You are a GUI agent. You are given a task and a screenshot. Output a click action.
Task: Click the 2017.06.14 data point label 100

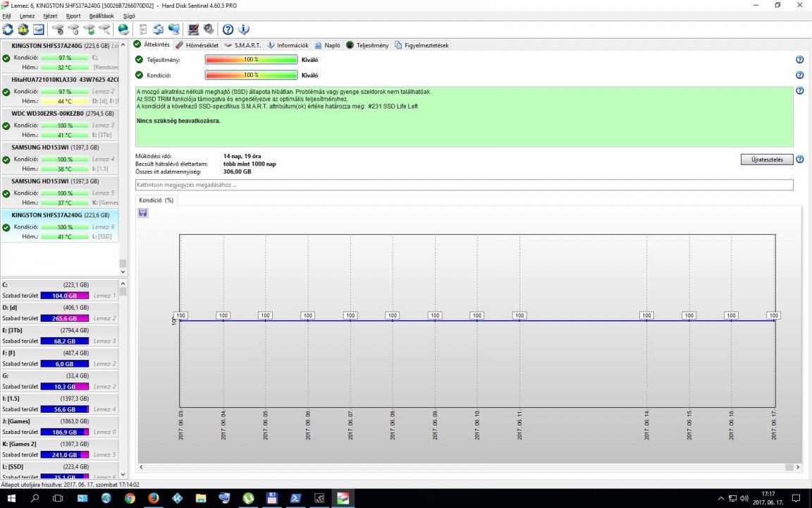tap(646, 315)
